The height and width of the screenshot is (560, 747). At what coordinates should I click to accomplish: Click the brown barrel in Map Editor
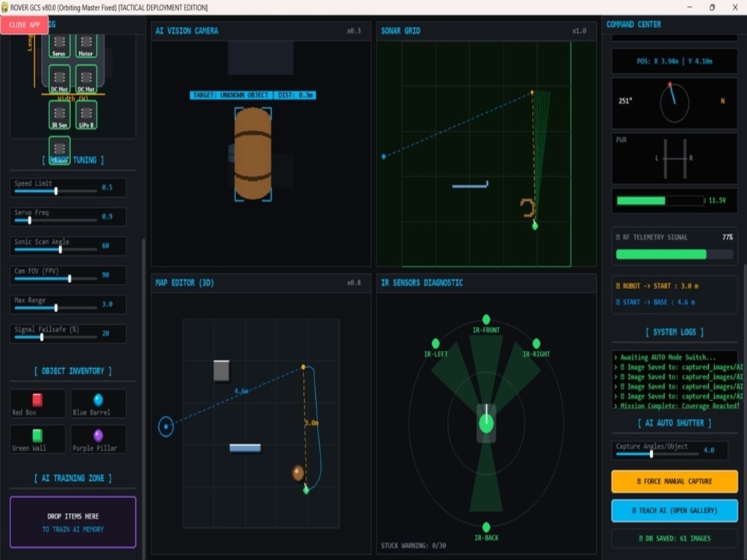click(x=298, y=473)
